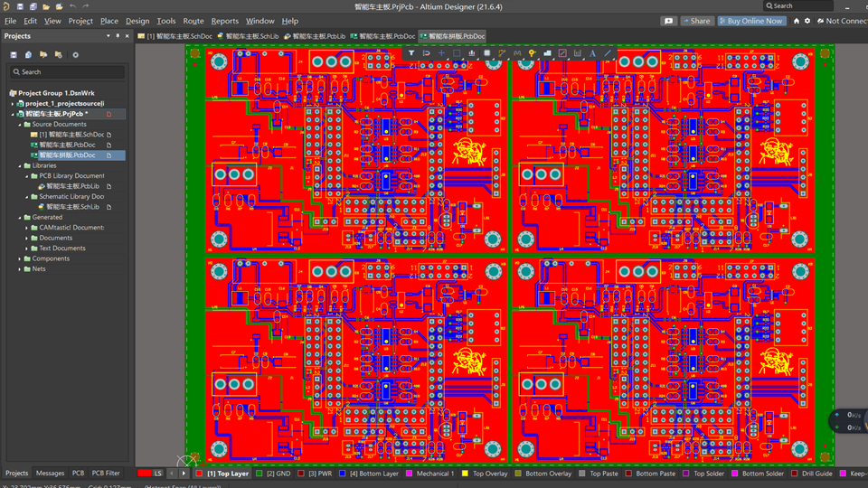Open the PCB Filter panel tab
The width and height of the screenshot is (868, 488).
[106, 473]
